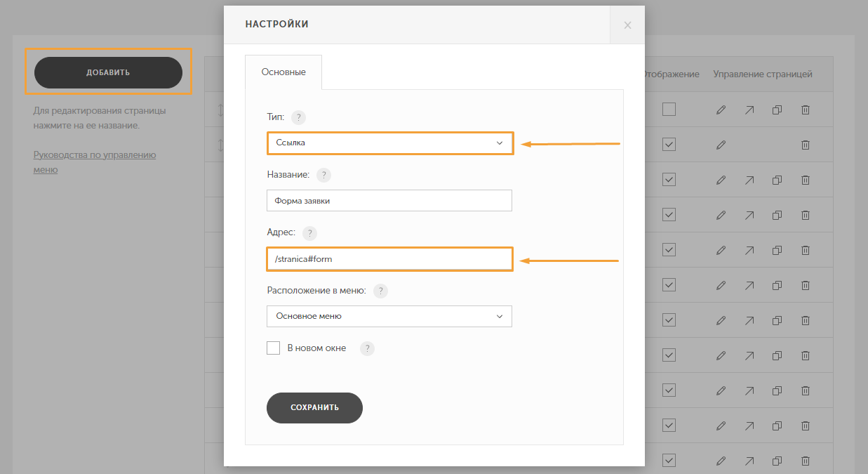Click open-page arrow icon in first row

coord(749,110)
